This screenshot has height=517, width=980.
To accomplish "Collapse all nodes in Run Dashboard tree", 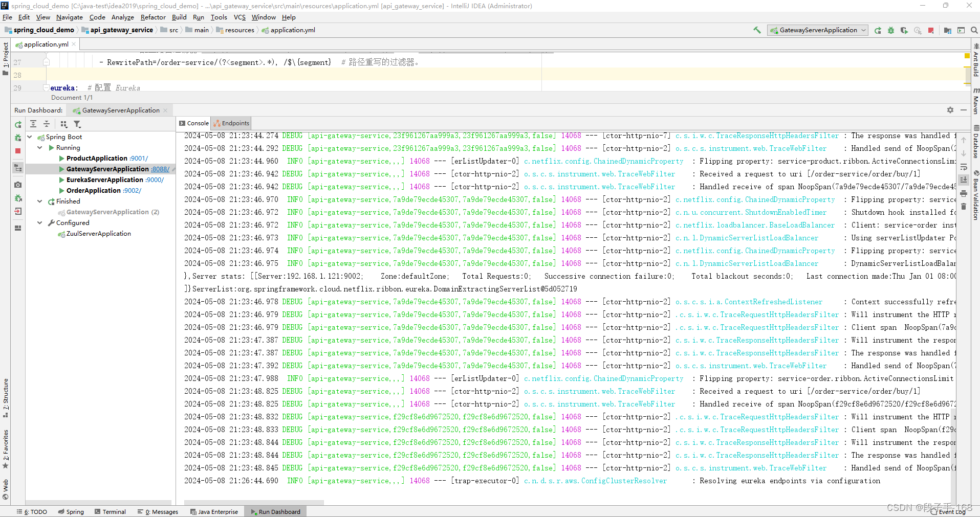I will (x=47, y=124).
